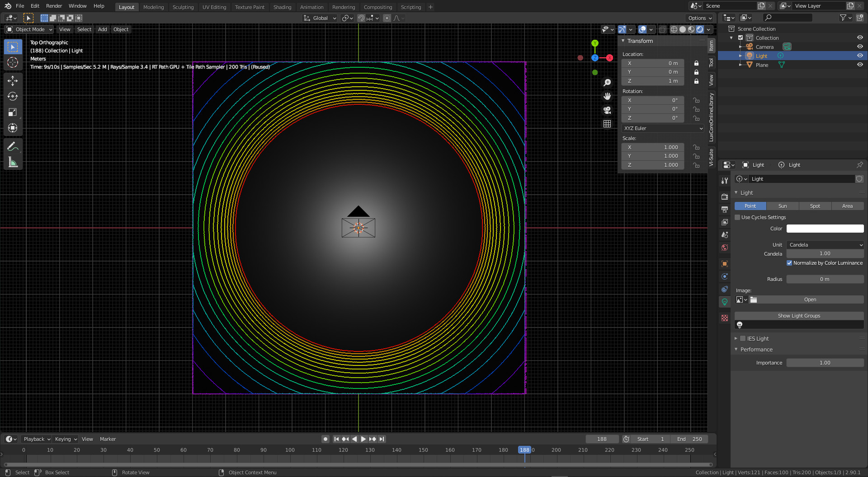Toggle camera view in viewport
Screen dimensions: 868x477
[x=607, y=110]
